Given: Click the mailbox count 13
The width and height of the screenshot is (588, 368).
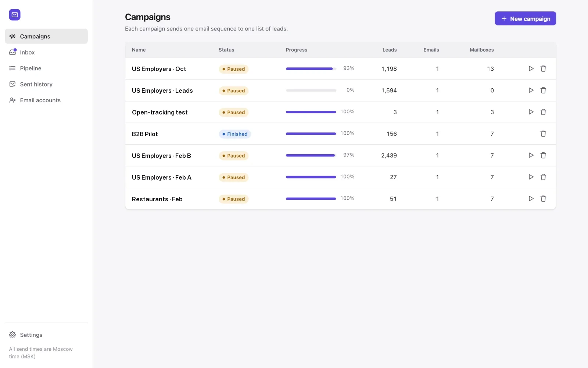Looking at the screenshot, I should tap(490, 68).
